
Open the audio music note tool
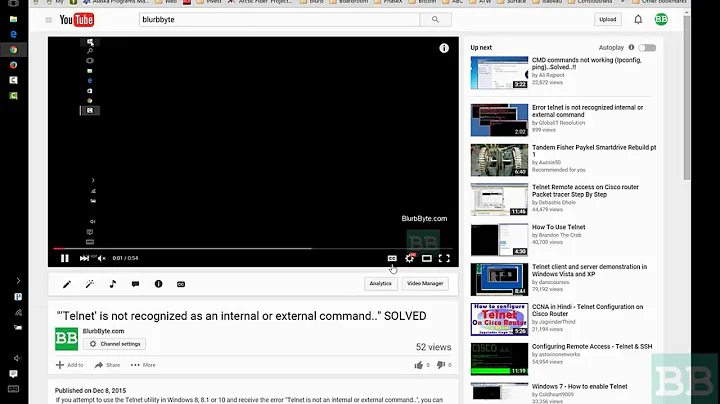(x=112, y=284)
